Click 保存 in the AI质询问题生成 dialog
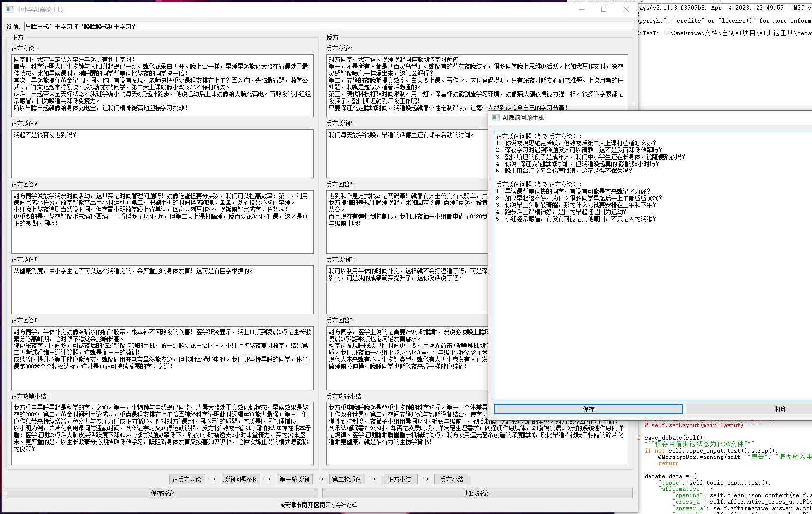 (588, 409)
